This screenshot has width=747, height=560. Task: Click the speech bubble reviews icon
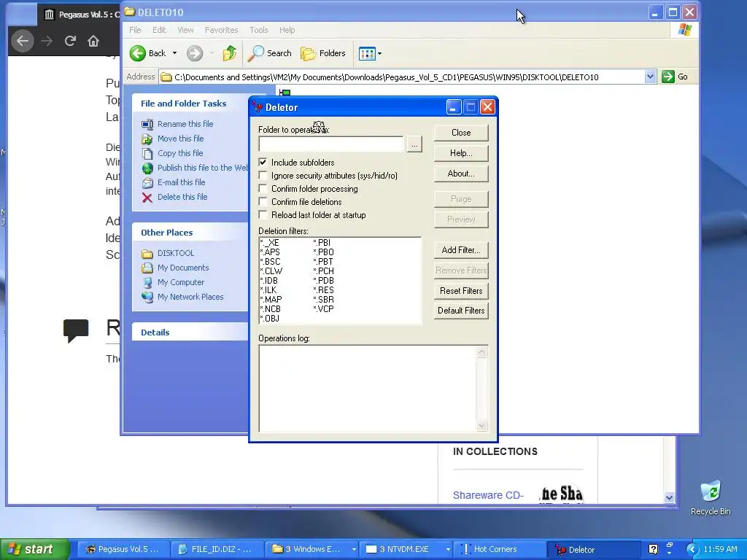tap(76, 330)
